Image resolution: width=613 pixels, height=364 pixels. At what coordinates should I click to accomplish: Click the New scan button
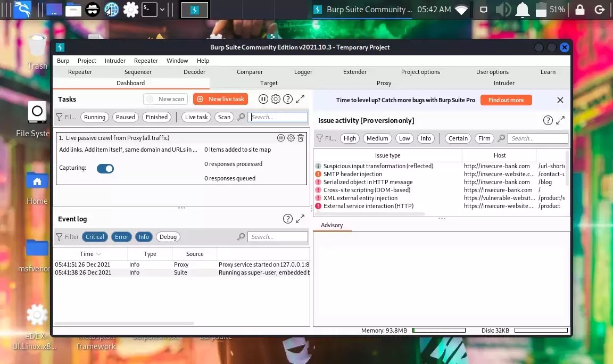pos(166,100)
